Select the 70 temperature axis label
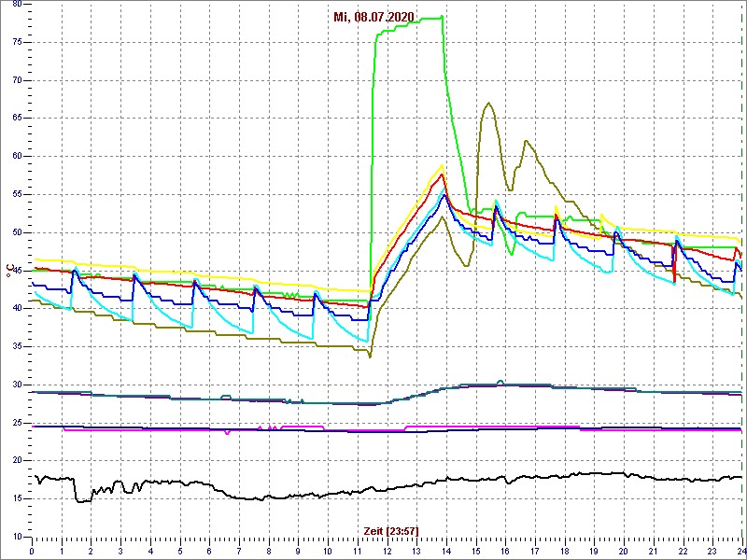 (17, 80)
